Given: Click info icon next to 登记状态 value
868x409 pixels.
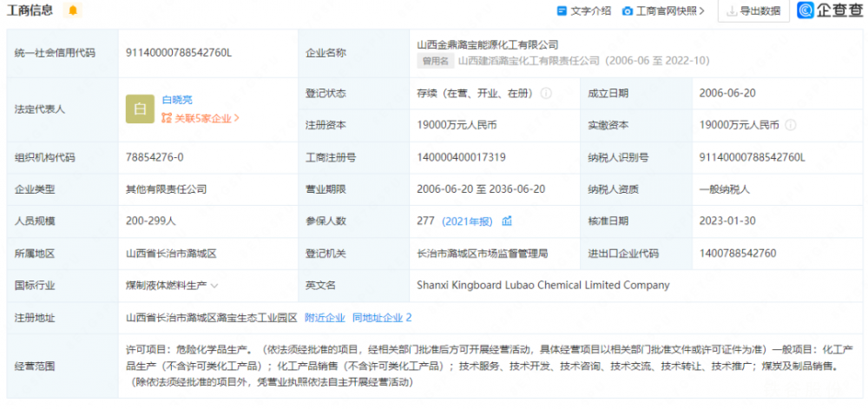Looking at the screenshot, I should click(546, 94).
